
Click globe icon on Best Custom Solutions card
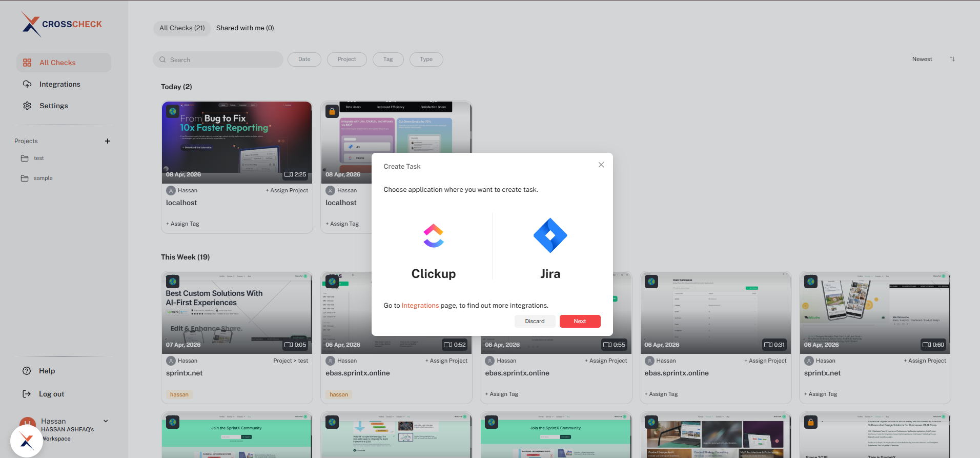(x=173, y=282)
